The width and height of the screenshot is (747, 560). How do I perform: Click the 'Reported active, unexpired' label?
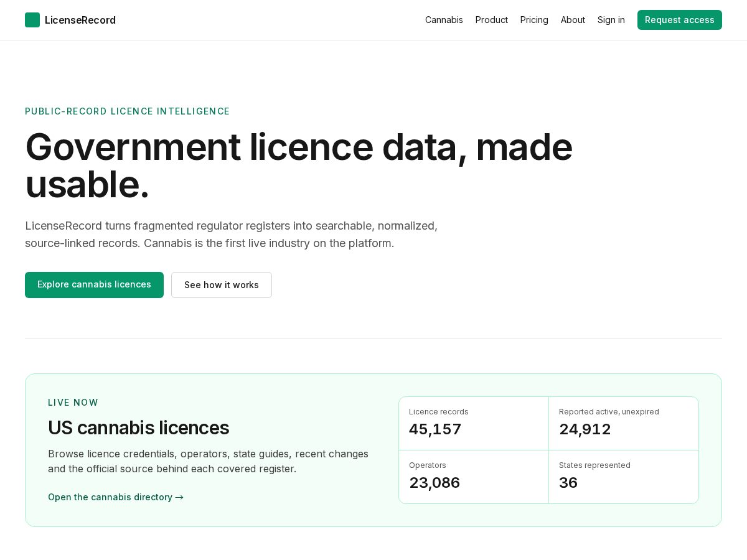609,412
